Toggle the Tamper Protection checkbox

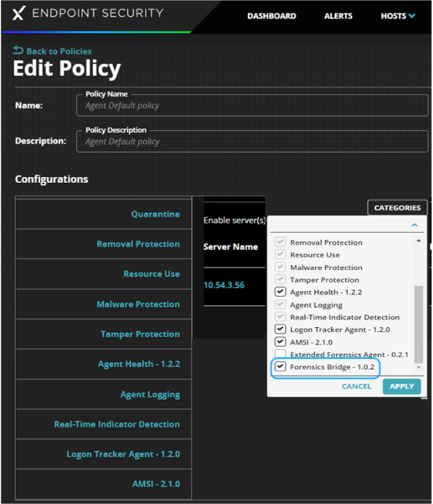[x=280, y=279]
